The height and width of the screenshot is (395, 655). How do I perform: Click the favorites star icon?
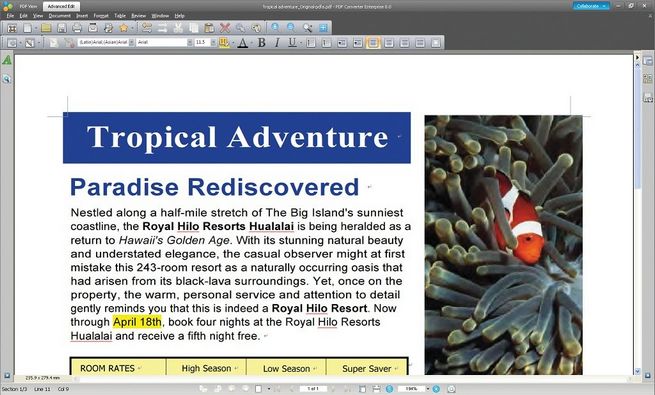pos(124,28)
